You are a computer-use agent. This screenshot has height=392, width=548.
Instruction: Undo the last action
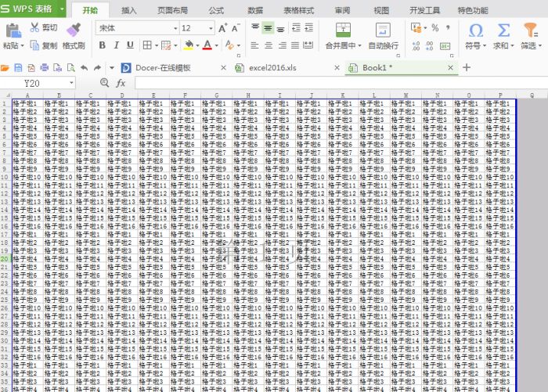85,67
